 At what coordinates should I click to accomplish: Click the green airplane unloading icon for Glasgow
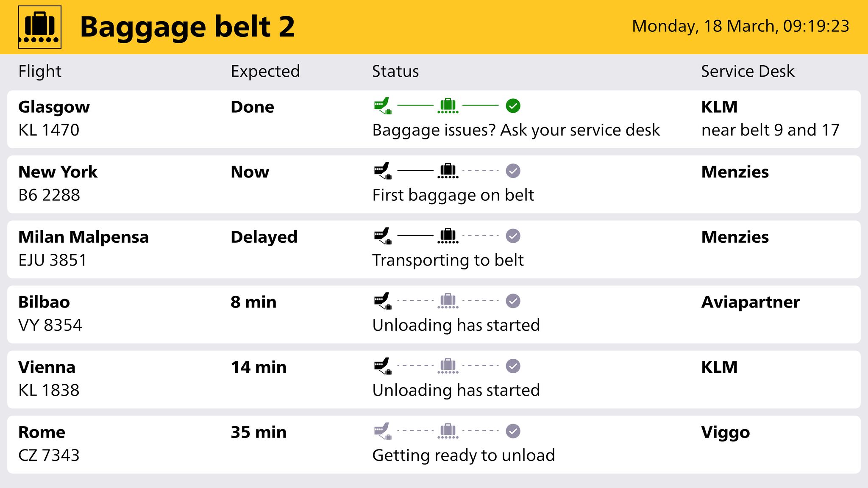coord(382,106)
